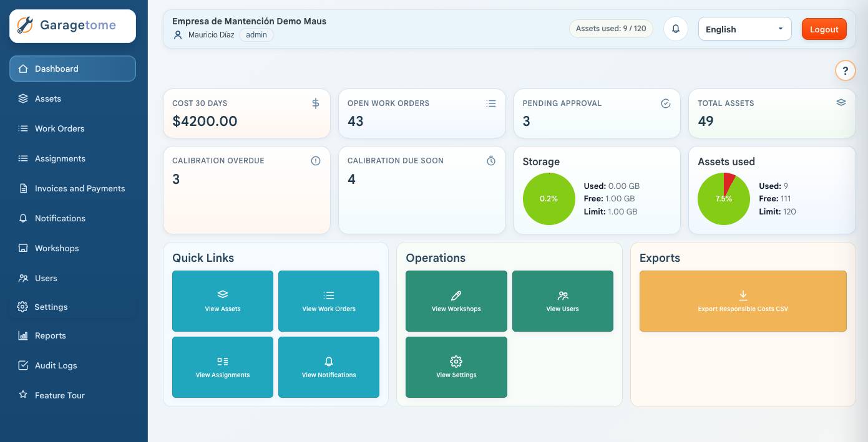868x442 pixels.
Task: Select Assignments in the sidebar
Action: [72, 158]
